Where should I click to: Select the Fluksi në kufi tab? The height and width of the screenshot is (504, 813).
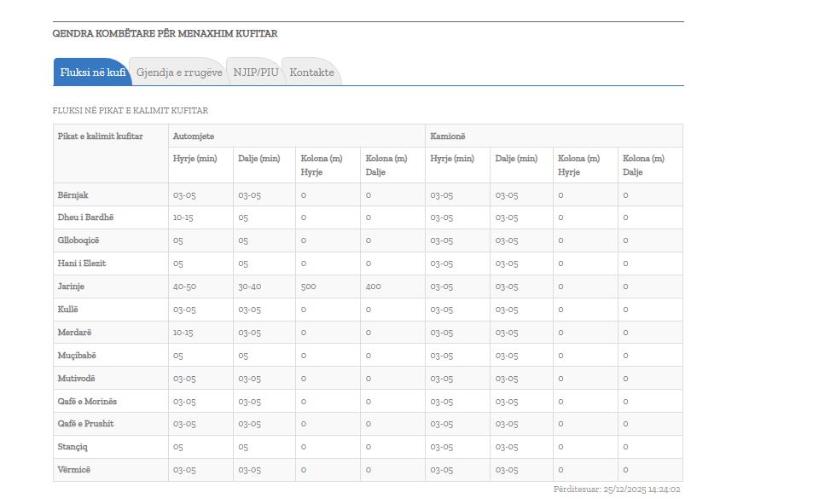coord(92,72)
